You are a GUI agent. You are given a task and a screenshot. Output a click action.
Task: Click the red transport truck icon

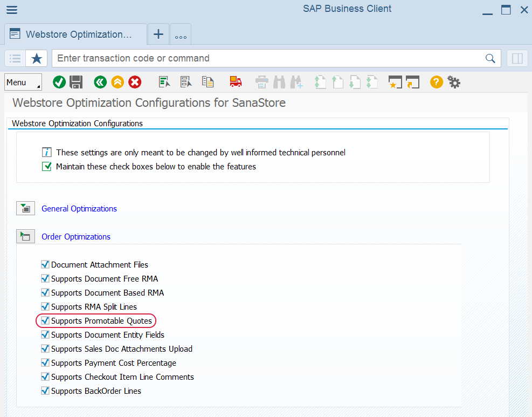click(236, 82)
